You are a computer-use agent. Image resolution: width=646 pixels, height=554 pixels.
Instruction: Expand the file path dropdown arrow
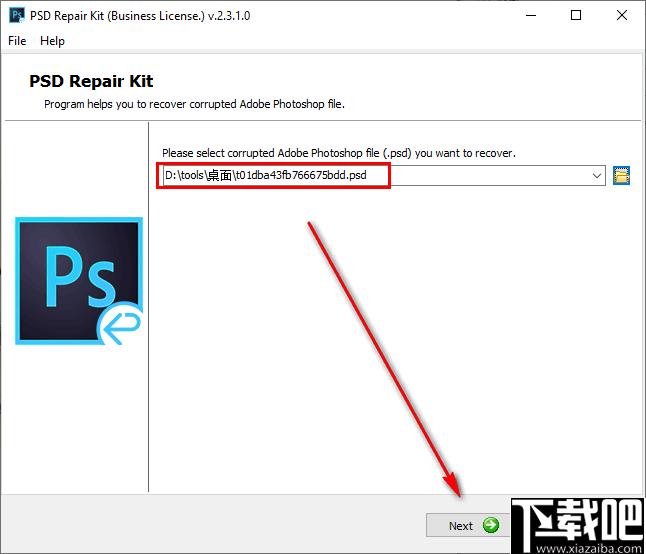pyautogui.click(x=596, y=175)
